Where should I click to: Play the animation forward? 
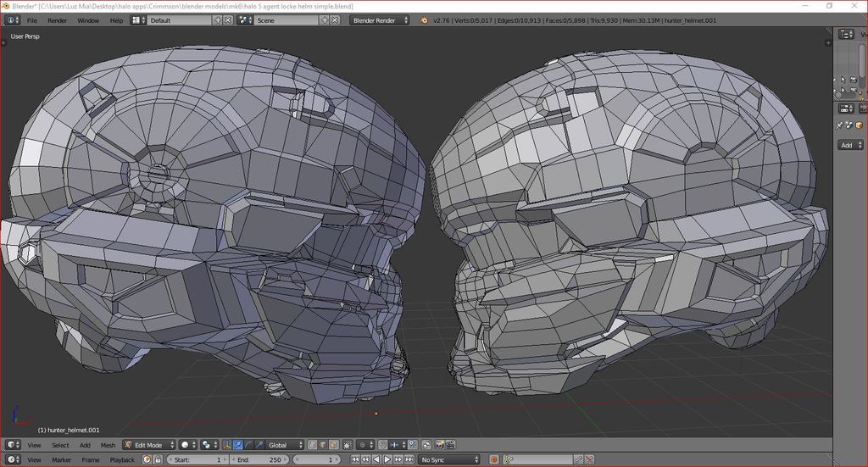coord(387,460)
